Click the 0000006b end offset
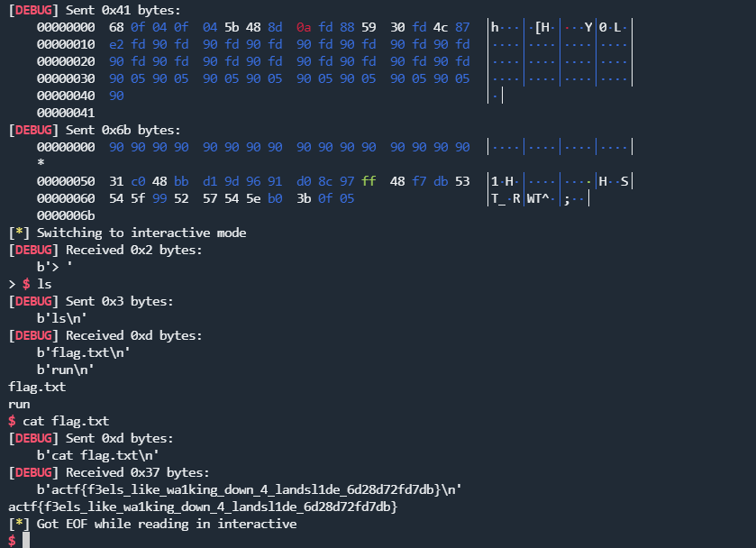This screenshot has width=756, height=548. tap(65, 215)
